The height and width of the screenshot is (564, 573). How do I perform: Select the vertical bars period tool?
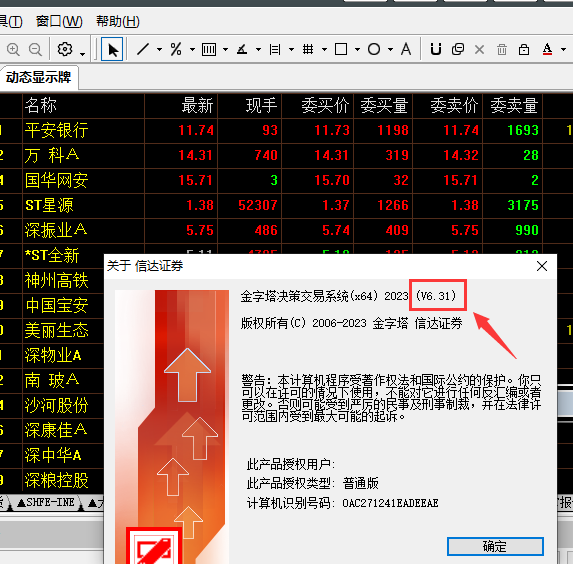209,49
